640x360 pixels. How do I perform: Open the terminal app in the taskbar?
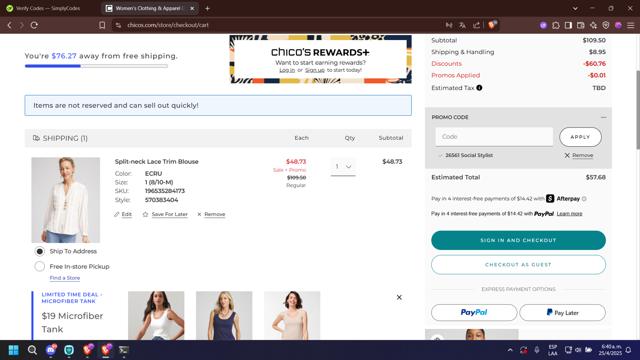pos(124,350)
